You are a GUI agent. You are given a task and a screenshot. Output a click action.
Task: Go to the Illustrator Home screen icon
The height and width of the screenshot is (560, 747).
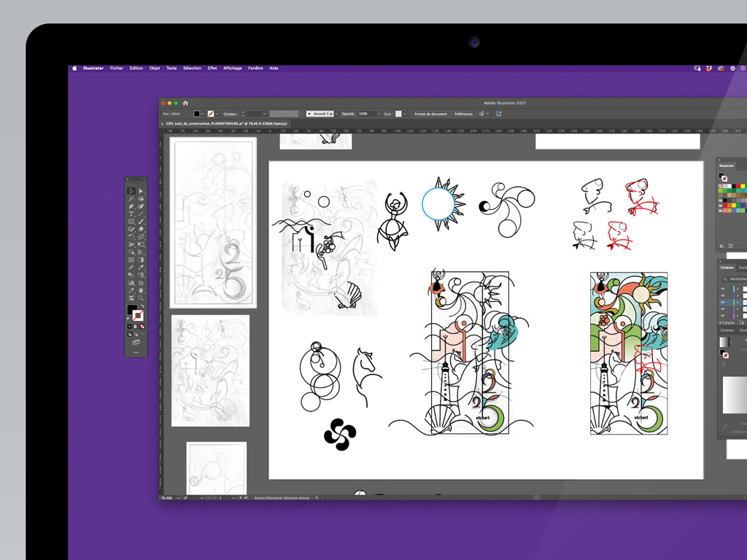[x=185, y=103]
